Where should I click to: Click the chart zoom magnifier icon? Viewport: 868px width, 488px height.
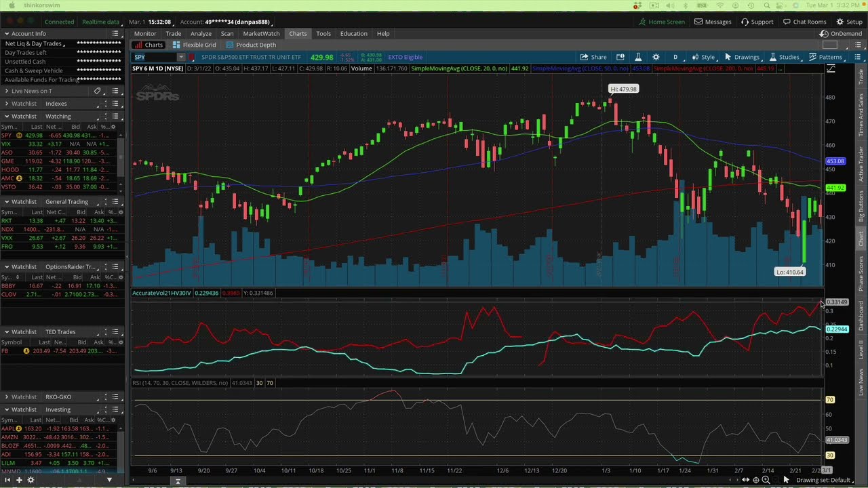pyautogui.click(x=766, y=480)
